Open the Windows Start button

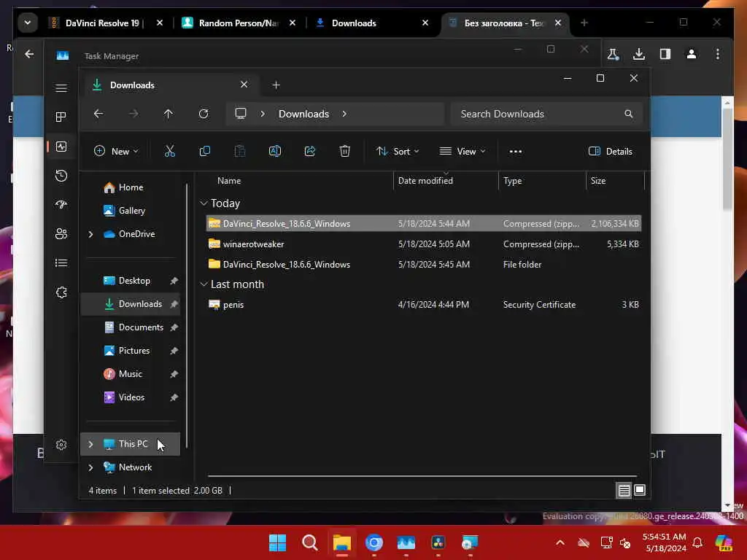coord(278,542)
